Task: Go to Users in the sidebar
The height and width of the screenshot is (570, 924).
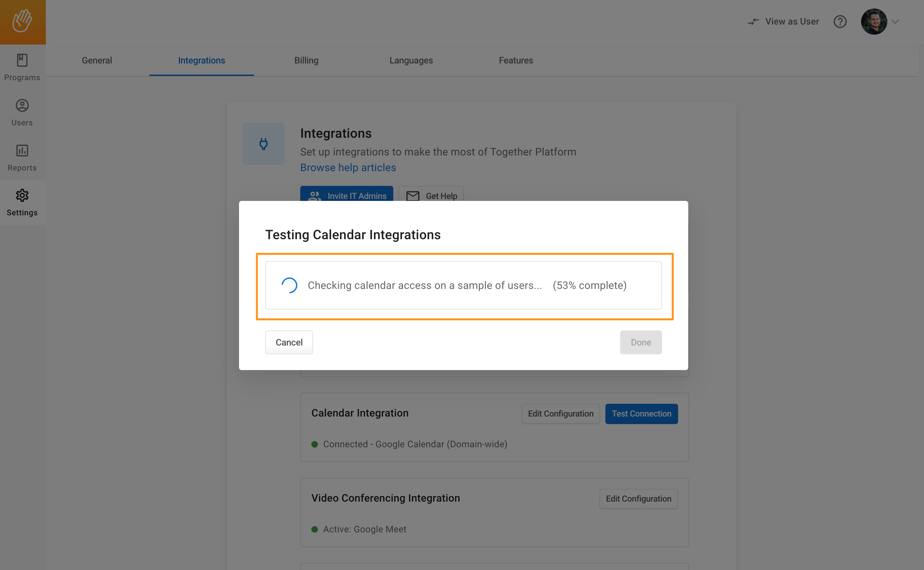Action: coord(22,113)
